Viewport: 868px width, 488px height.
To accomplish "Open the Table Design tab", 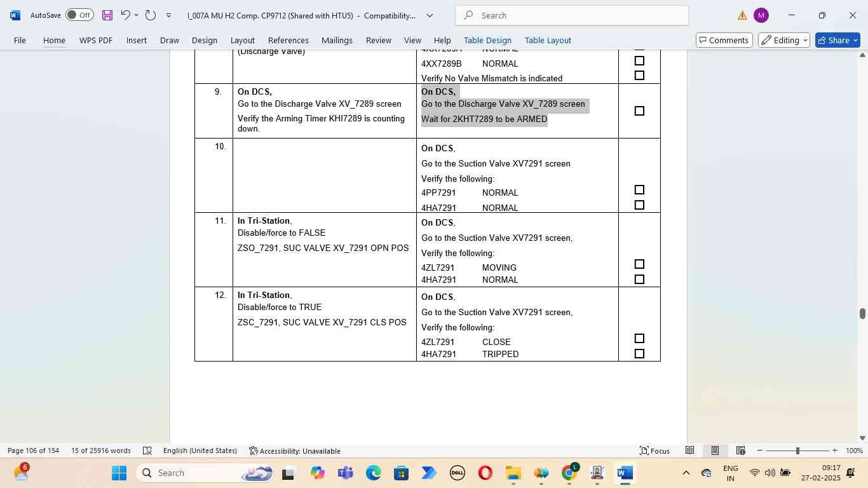I will pyautogui.click(x=487, y=40).
